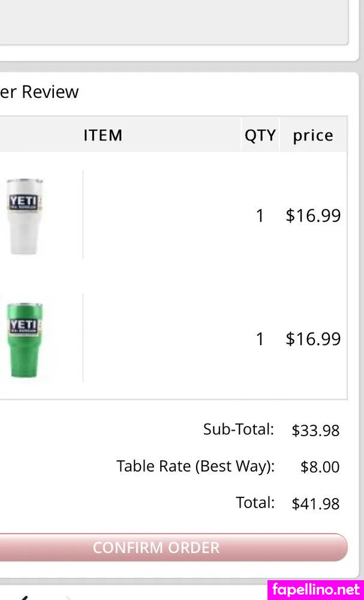Click the $41.98 total amount
This screenshot has height=600, width=364.
(315, 504)
